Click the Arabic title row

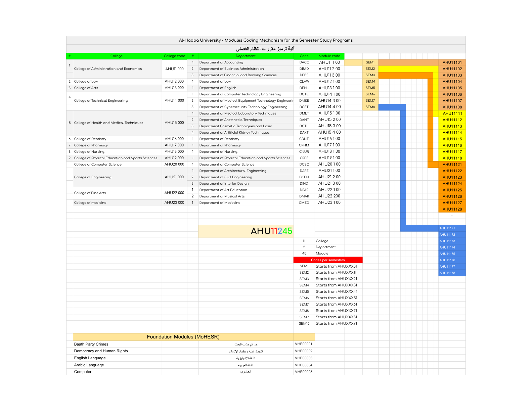coord(266,49)
